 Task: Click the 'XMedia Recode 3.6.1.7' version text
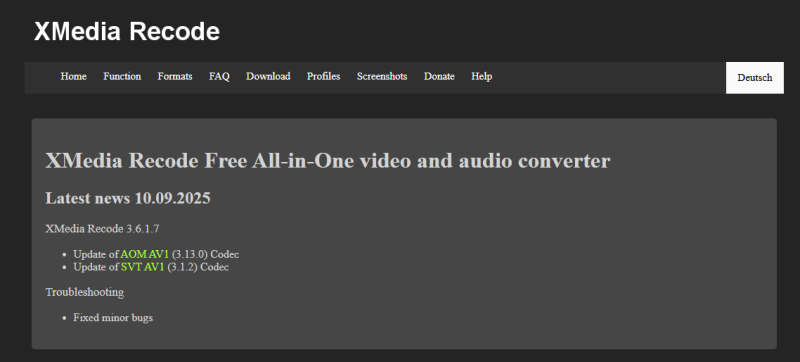pos(102,229)
